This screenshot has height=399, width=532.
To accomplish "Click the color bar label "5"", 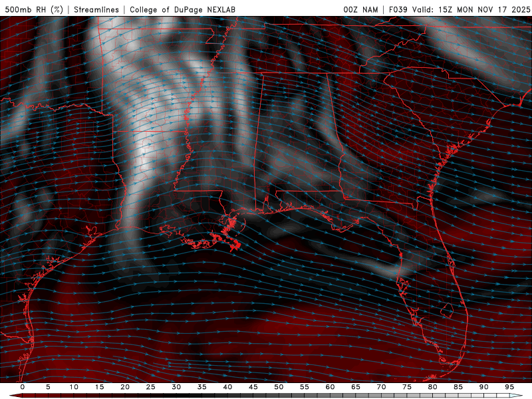I will [x=48, y=387].
